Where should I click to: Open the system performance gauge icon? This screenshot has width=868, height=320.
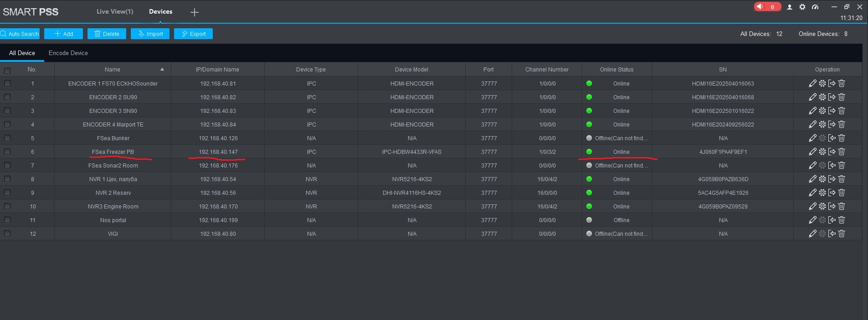point(815,7)
